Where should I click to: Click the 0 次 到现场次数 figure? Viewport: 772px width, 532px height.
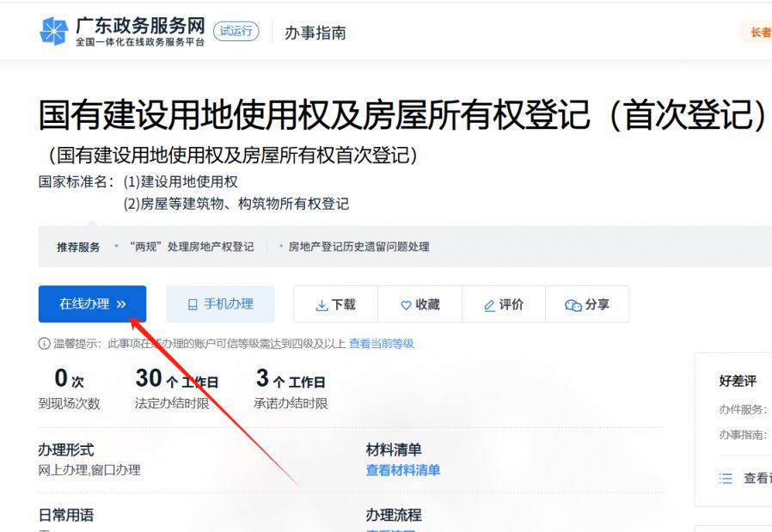pyautogui.click(x=69, y=379)
